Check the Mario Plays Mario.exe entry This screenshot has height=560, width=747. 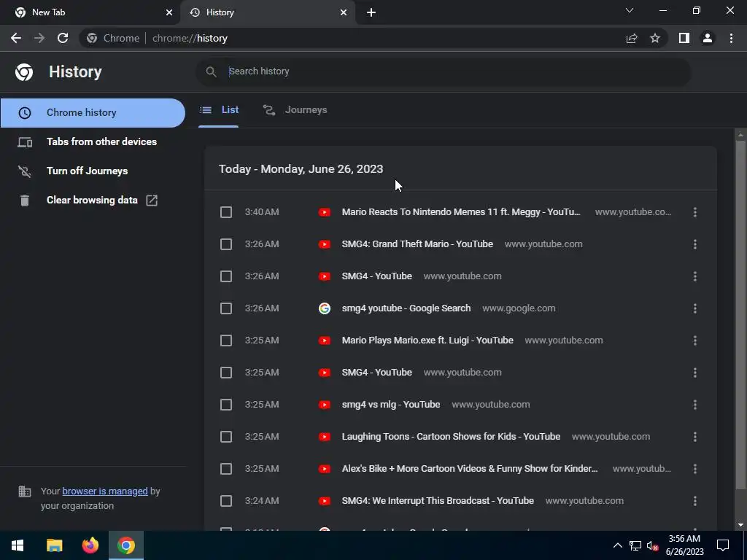(226, 341)
